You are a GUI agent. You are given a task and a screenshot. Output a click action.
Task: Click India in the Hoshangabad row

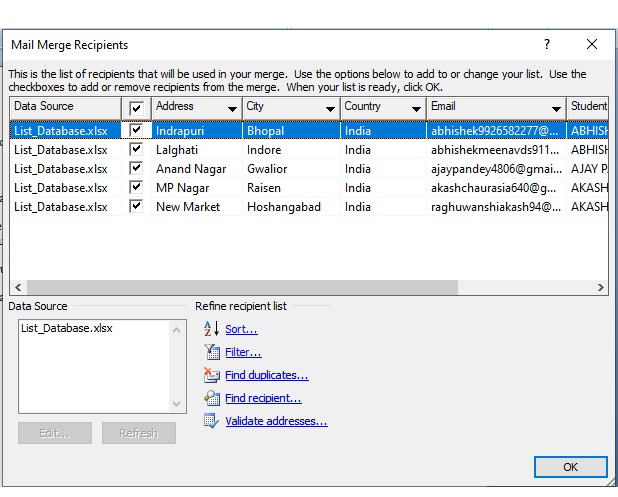[383, 207]
